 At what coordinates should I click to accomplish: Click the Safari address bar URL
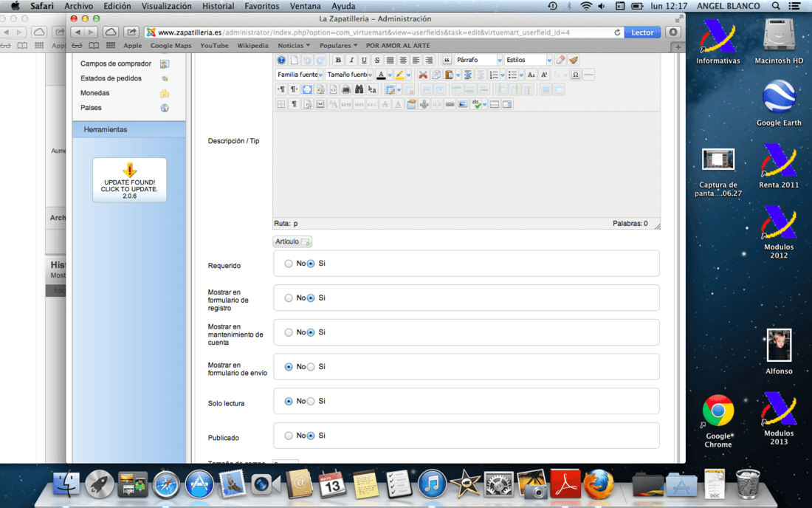click(364, 32)
